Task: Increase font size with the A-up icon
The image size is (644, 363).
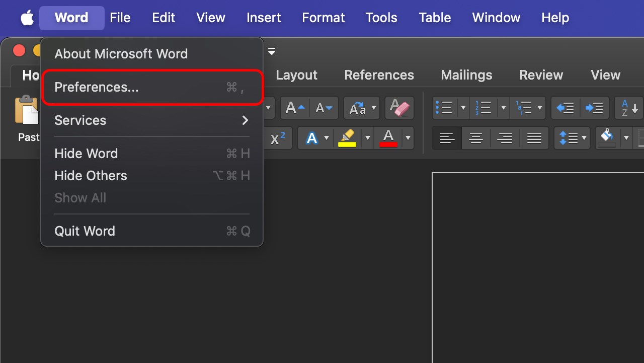Action: 295,108
